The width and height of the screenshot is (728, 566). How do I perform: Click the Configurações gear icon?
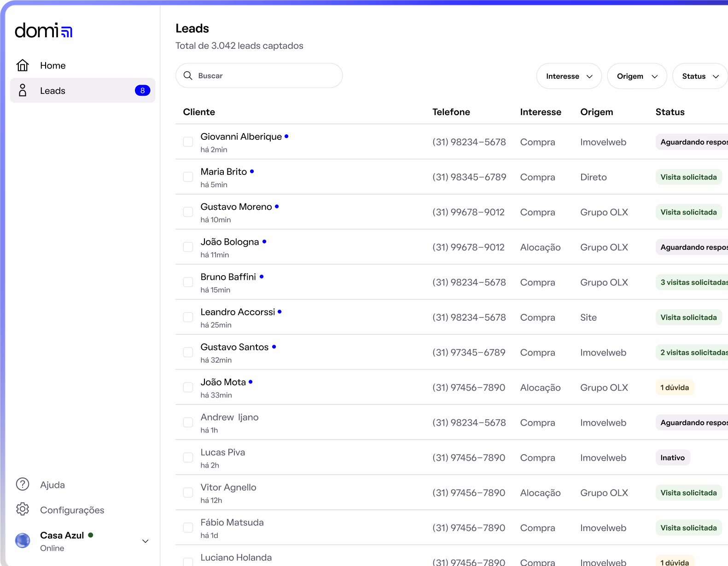pyautogui.click(x=23, y=509)
